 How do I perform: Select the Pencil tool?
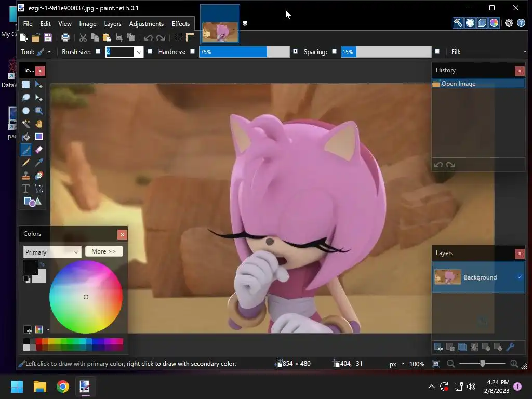click(26, 163)
